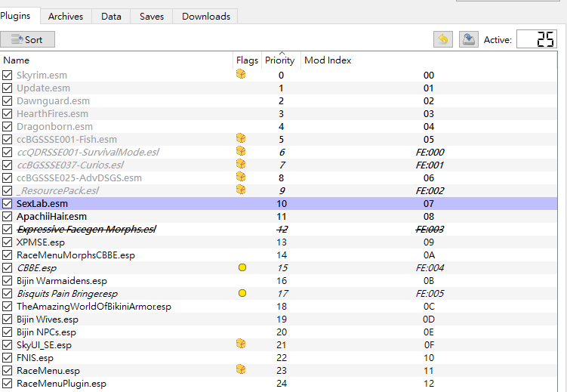567x392 pixels.
Task: Select the RaceMenuMorphsCBBE.esp name
Action: (76, 255)
